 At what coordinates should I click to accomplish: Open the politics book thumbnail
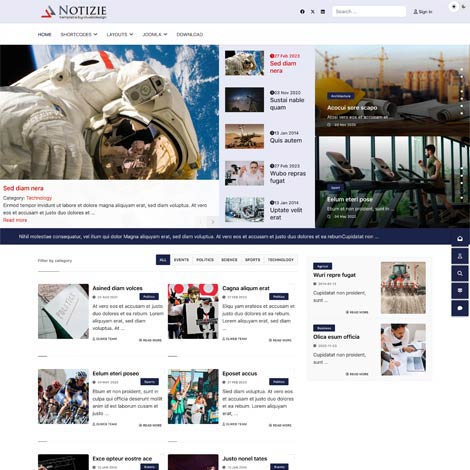(x=63, y=311)
